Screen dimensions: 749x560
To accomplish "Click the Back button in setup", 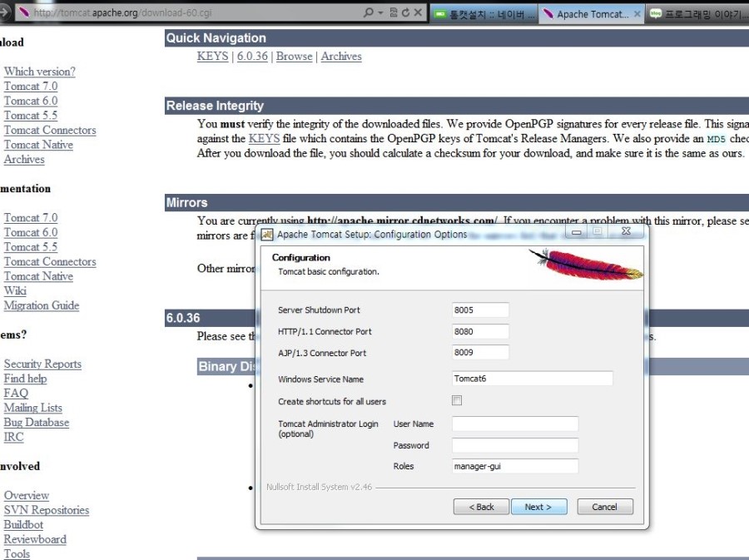I will click(481, 507).
